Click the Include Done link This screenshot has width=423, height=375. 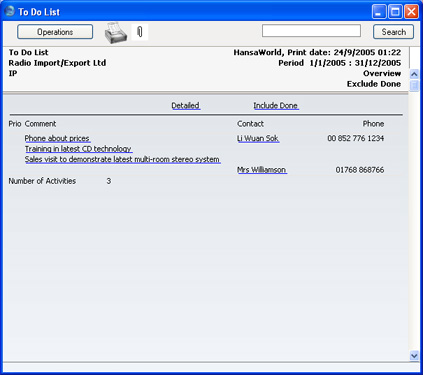(x=275, y=106)
